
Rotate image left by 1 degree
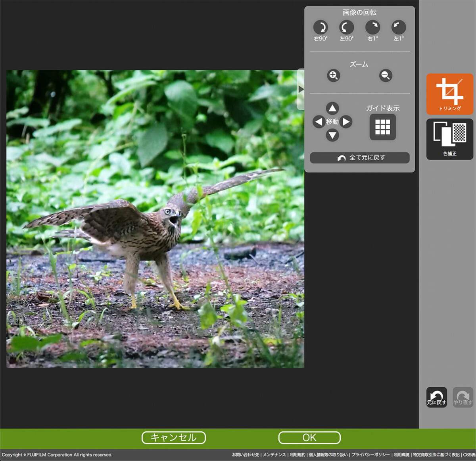pos(399,27)
